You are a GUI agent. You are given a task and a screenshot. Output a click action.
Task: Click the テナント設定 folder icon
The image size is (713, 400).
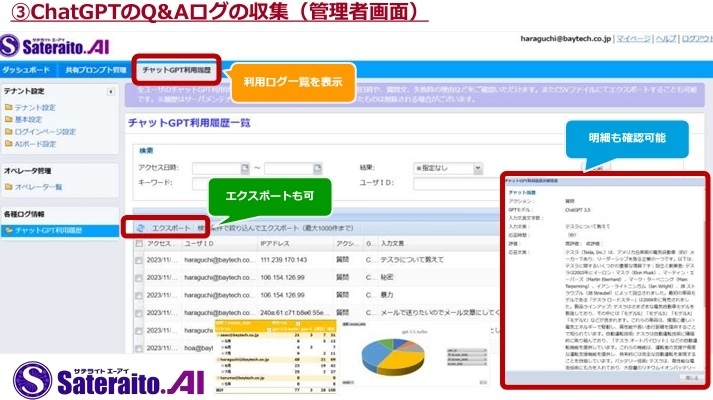pyautogui.click(x=8, y=108)
